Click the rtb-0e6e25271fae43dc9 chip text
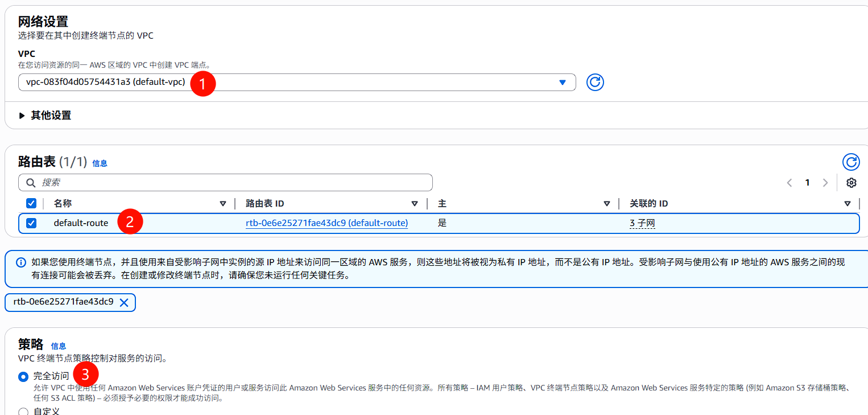Viewport: 868px width, 415px height. coord(63,302)
